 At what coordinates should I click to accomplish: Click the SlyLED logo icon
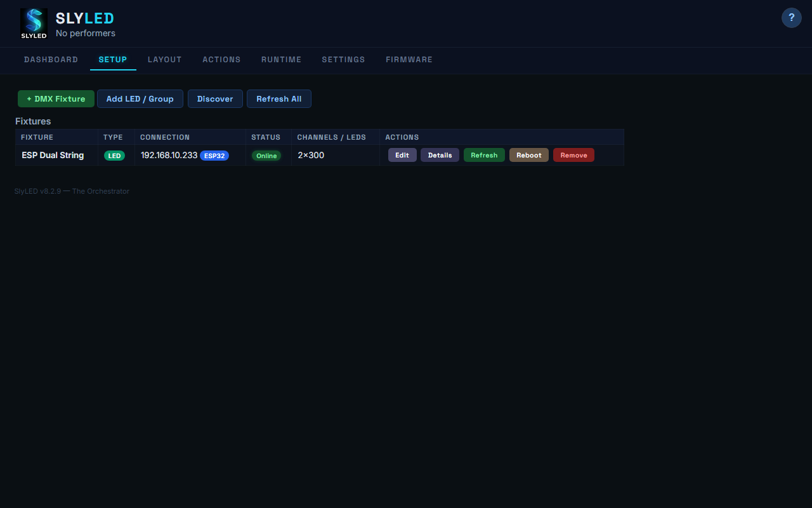34,23
